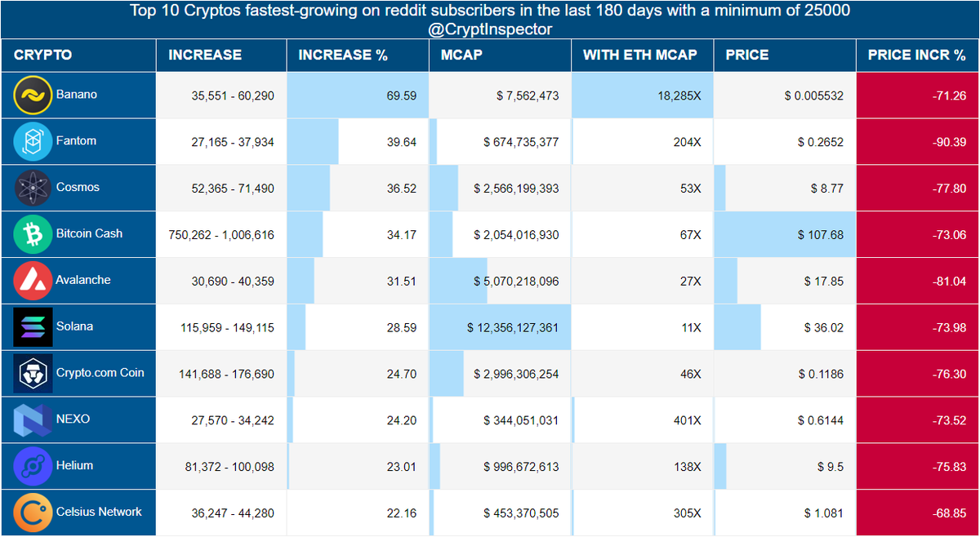The width and height of the screenshot is (980, 537).
Task: Click the Banano name label
Action: (77, 95)
